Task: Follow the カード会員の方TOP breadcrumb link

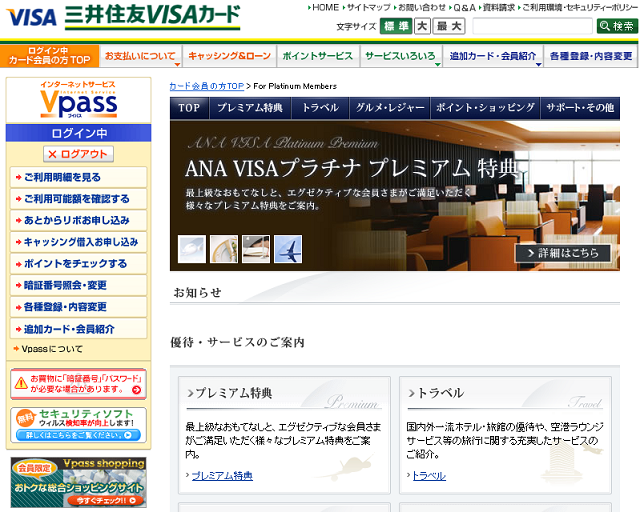Action: point(207,86)
